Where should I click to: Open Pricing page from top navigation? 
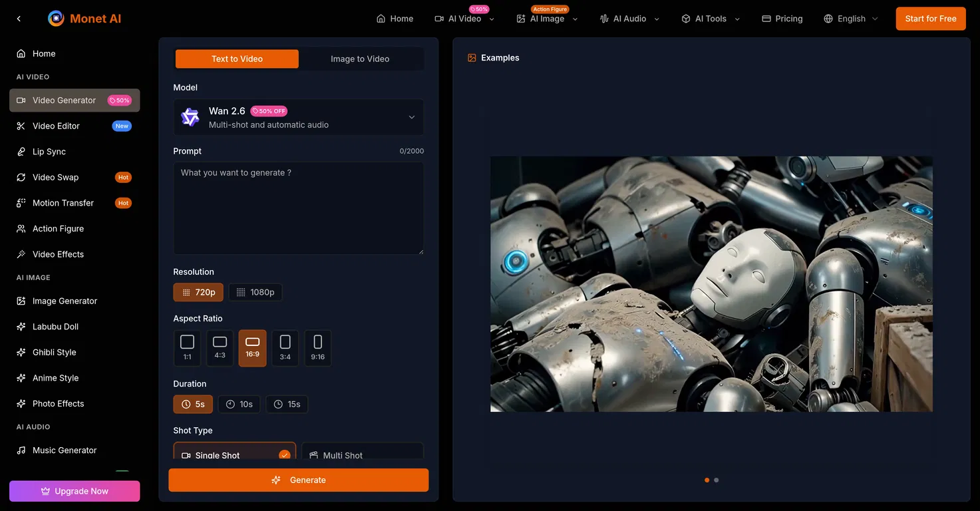[x=782, y=19]
